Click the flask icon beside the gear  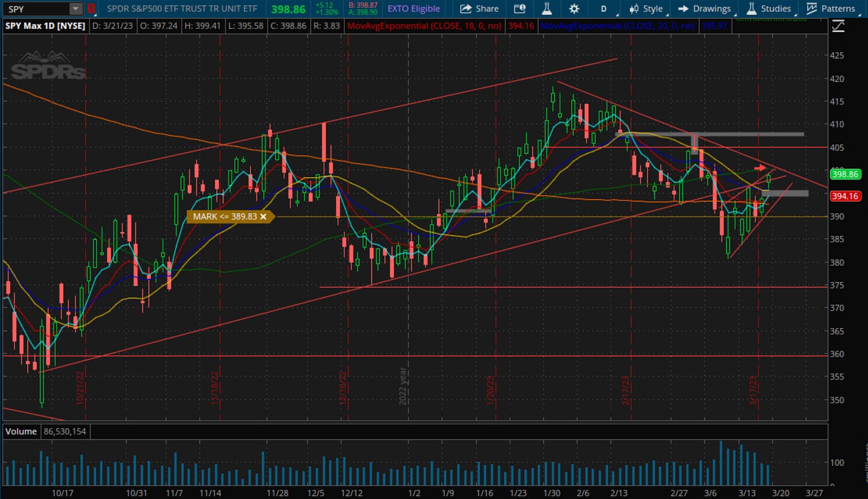[x=547, y=8]
